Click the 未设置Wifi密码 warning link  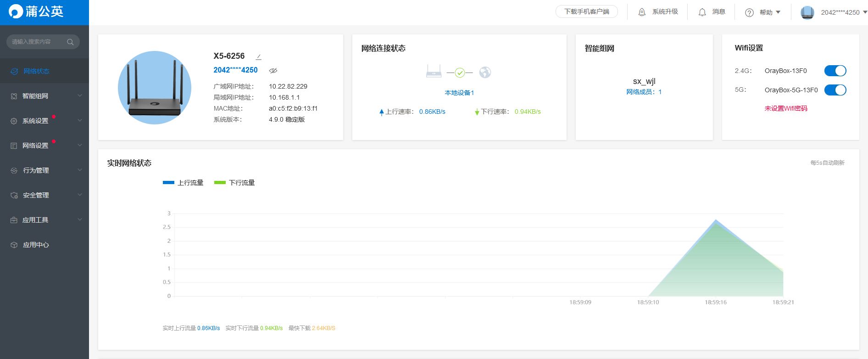786,108
